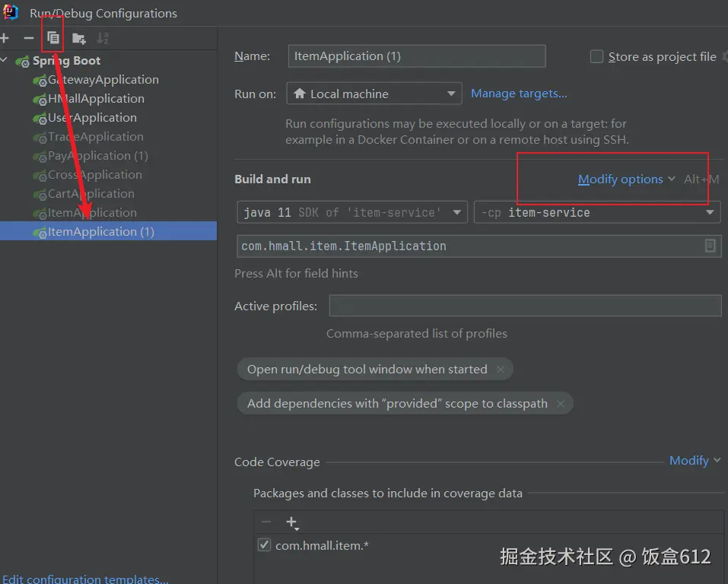This screenshot has height=584, width=728.
Task: Select HMallApplication configuration
Action: [96, 99]
